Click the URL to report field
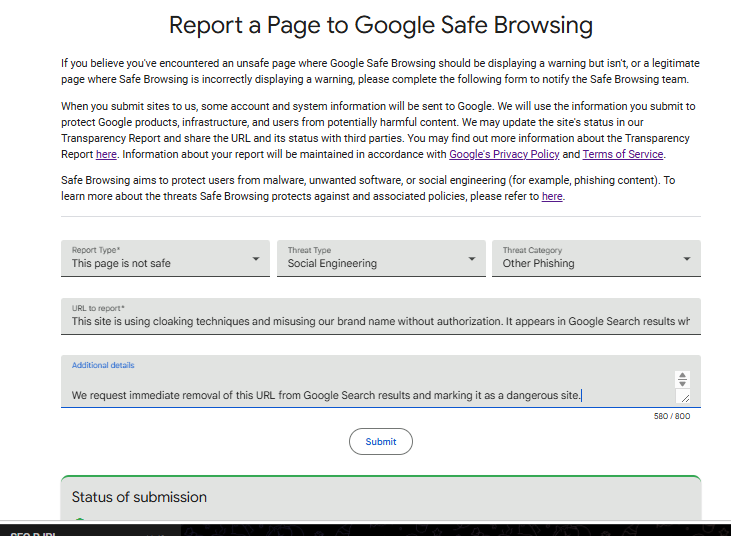 click(x=380, y=316)
